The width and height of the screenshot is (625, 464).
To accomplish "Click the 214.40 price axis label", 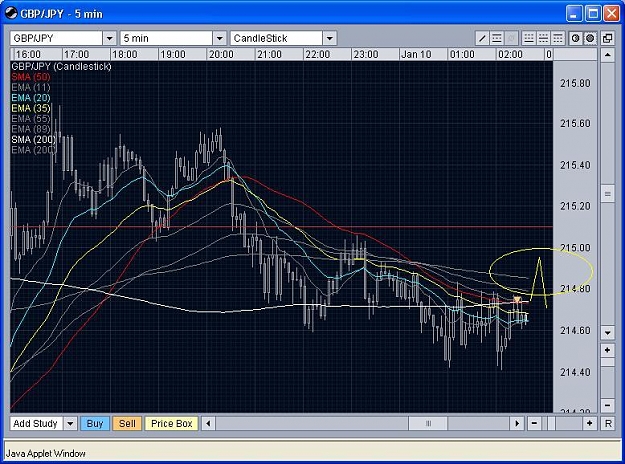I will pyautogui.click(x=575, y=372).
